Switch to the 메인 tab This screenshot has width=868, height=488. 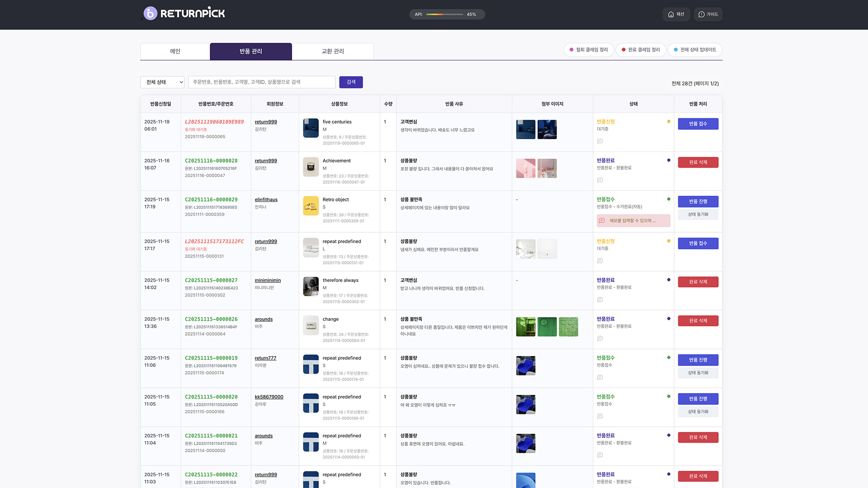point(175,52)
